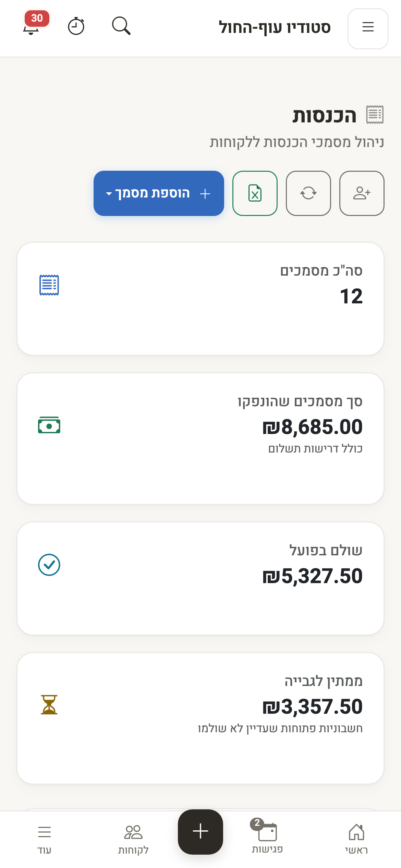The height and width of the screenshot is (868, 401).
Task: Export documents to Excel
Action: (255, 193)
